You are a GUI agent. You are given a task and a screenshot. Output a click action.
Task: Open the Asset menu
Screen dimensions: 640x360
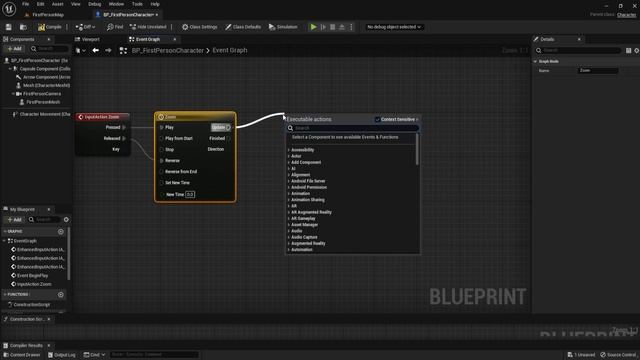click(x=58, y=4)
